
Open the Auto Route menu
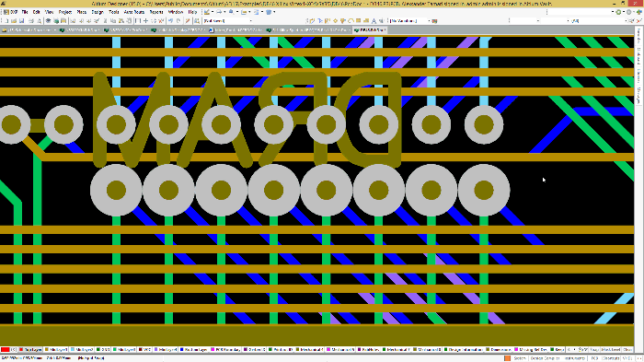[x=134, y=12]
